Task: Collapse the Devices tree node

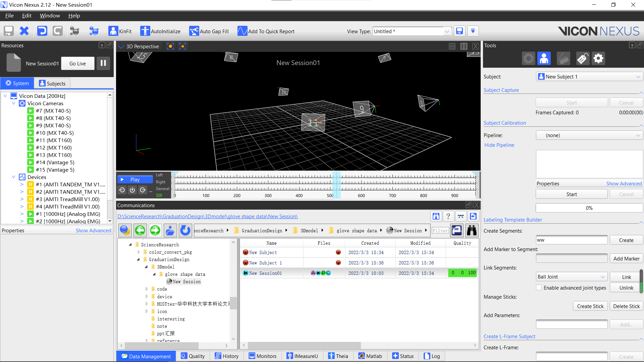Action: 14,177
